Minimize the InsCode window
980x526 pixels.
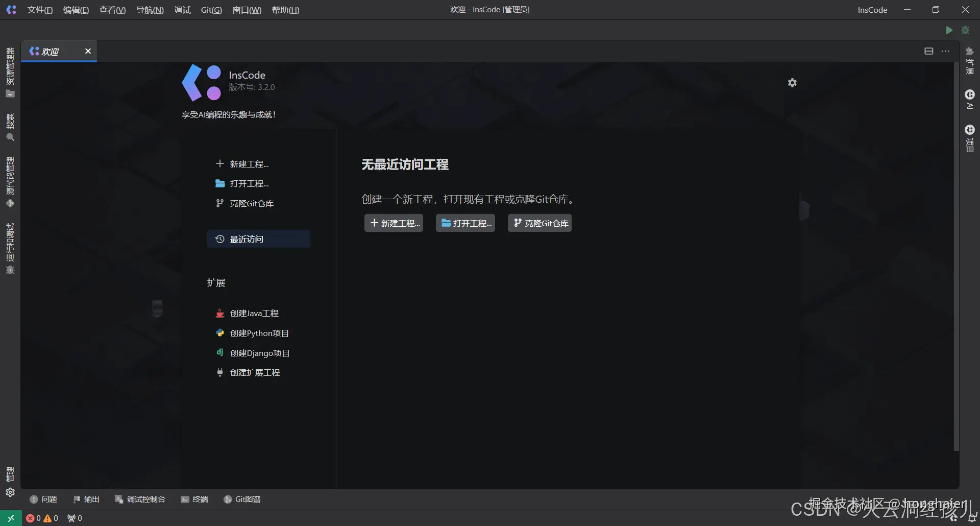click(907, 10)
